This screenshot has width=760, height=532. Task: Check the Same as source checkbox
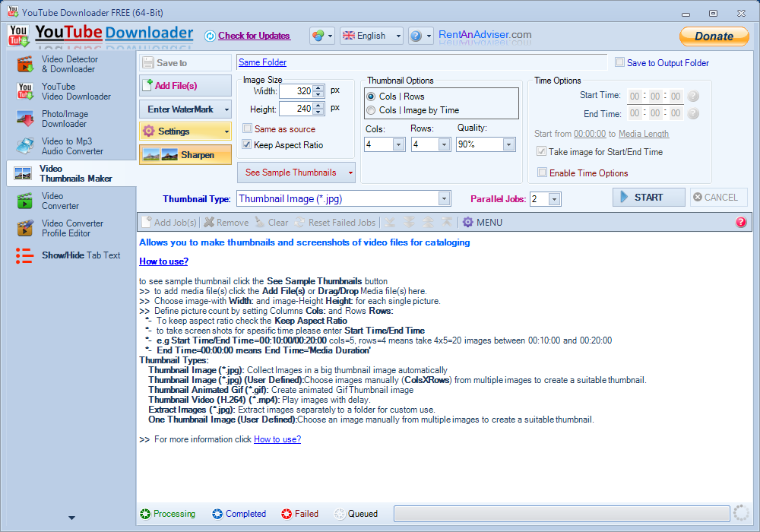pyautogui.click(x=248, y=129)
